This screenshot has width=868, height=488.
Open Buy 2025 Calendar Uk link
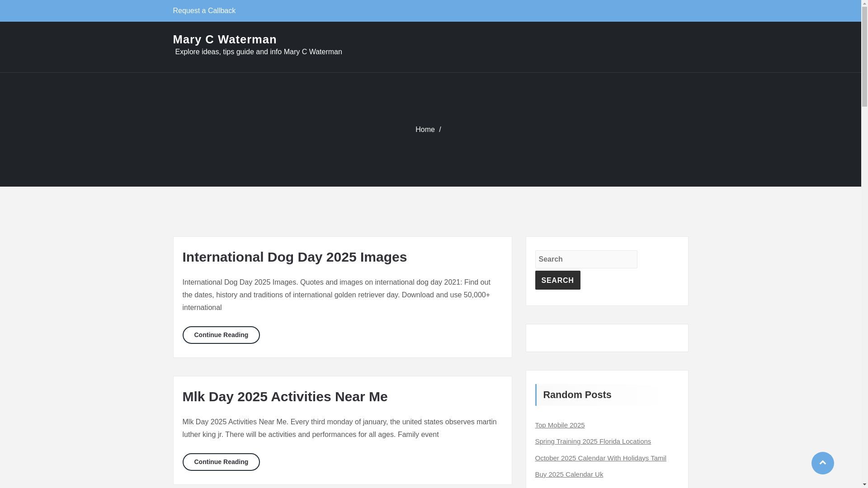click(x=569, y=474)
